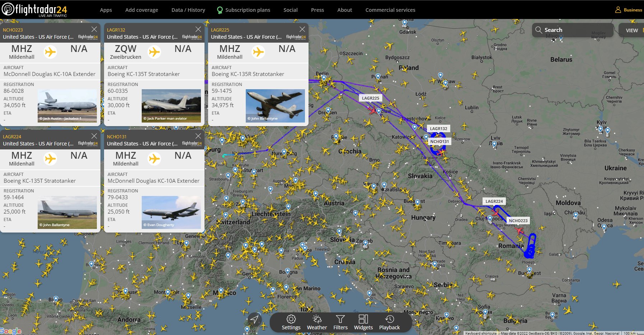Open the Weather overlay tool
The height and width of the screenshot is (335, 644).
pos(317,322)
